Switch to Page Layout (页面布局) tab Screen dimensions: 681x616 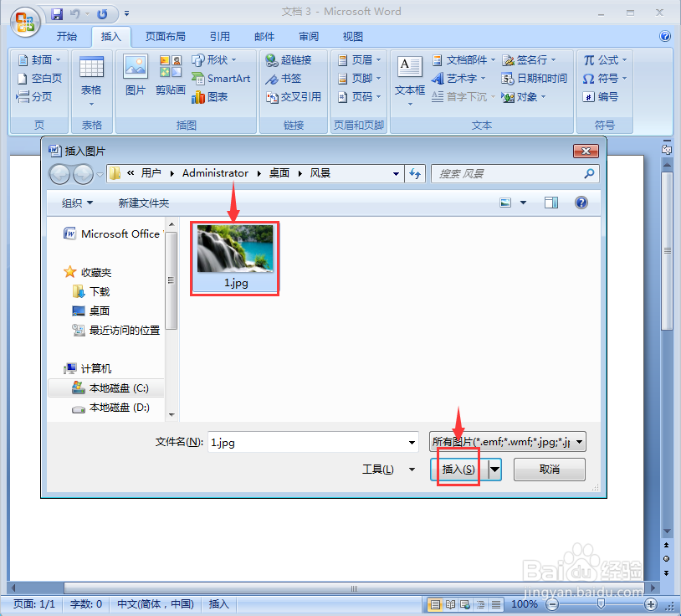coord(165,37)
